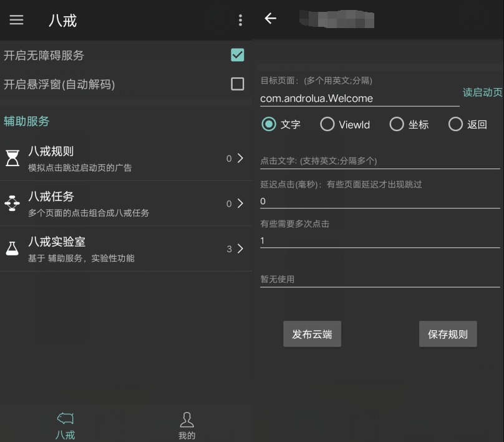Expand 八戒任务 using its chevron arrow

tap(240, 204)
